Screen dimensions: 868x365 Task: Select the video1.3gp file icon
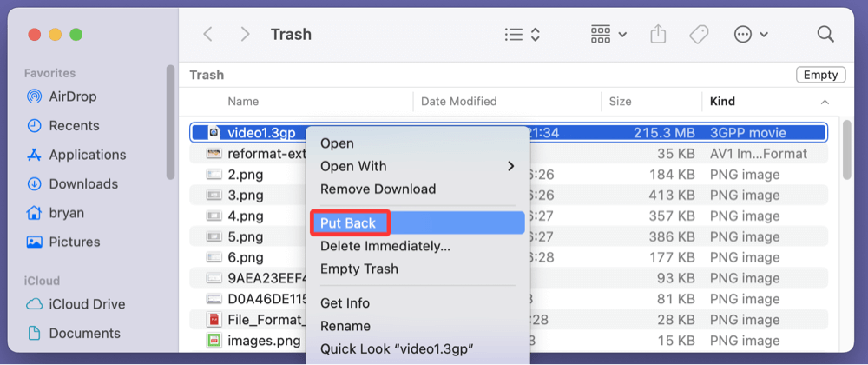pyautogui.click(x=214, y=133)
